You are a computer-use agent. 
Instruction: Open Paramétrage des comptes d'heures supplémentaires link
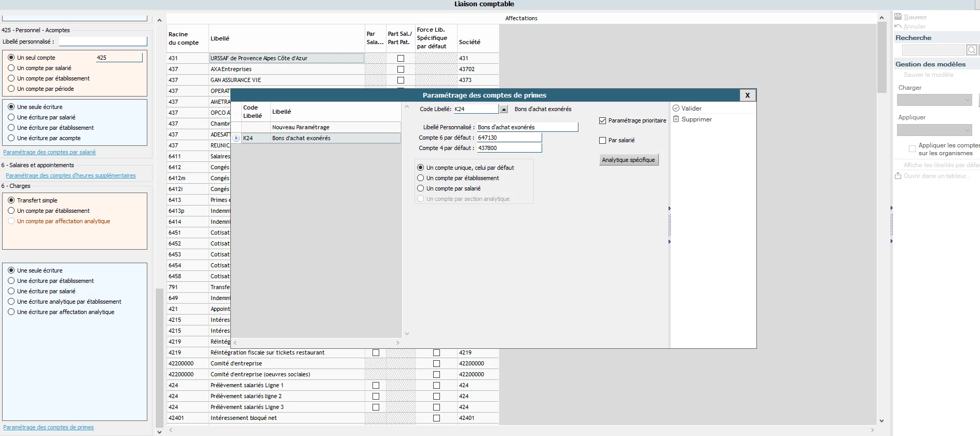coord(71,175)
